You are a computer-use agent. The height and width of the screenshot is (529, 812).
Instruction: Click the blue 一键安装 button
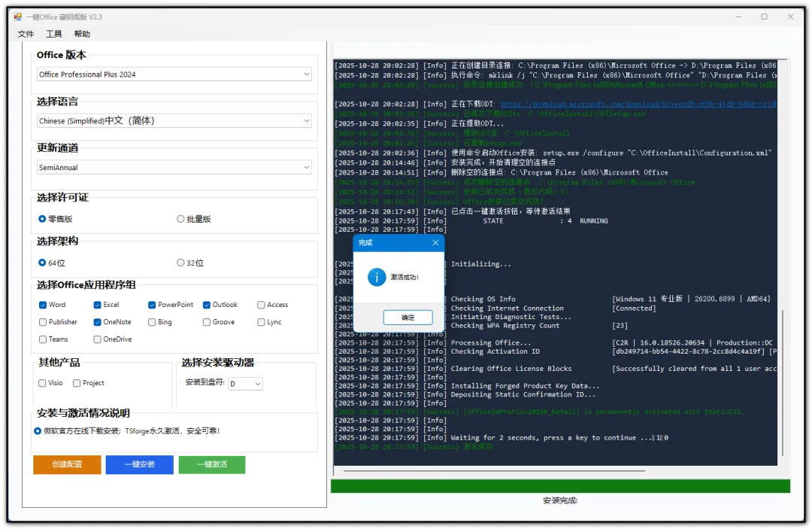[140, 465]
